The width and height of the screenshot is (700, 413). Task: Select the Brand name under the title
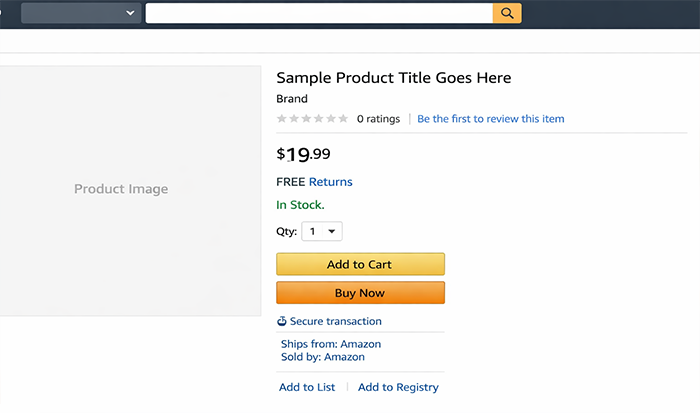pyautogui.click(x=292, y=99)
